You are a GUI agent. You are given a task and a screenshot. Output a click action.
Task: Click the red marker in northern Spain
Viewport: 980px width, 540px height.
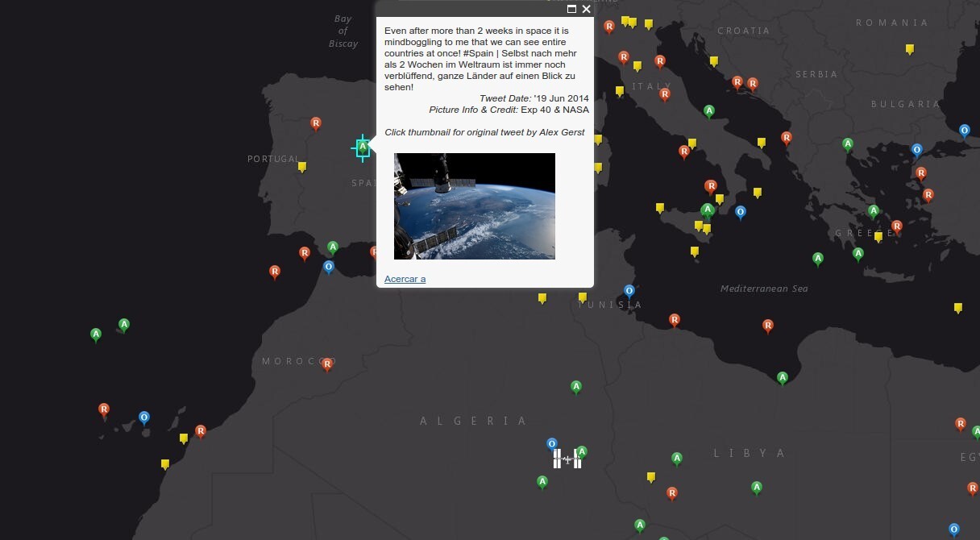click(x=315, y=123)
